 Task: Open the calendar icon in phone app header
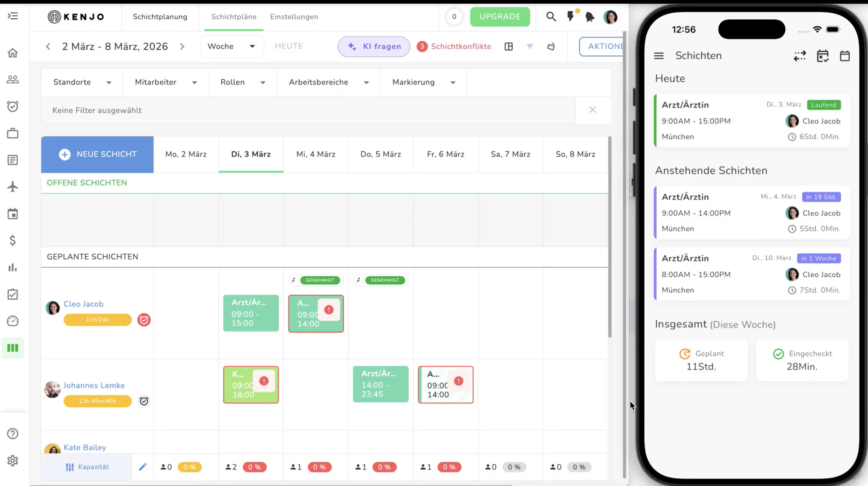click(x=845, y=56)
